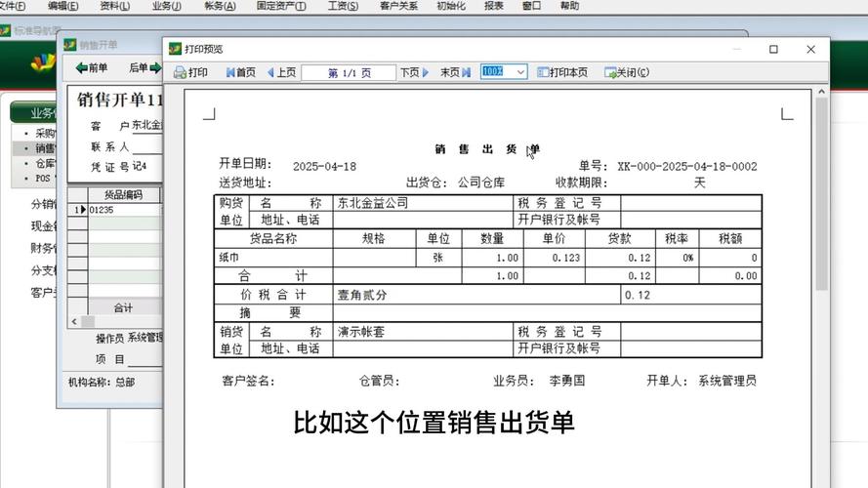Close the 打印预览 window
The height and width of the screenshot is (488, 868).
pos(811,49)
